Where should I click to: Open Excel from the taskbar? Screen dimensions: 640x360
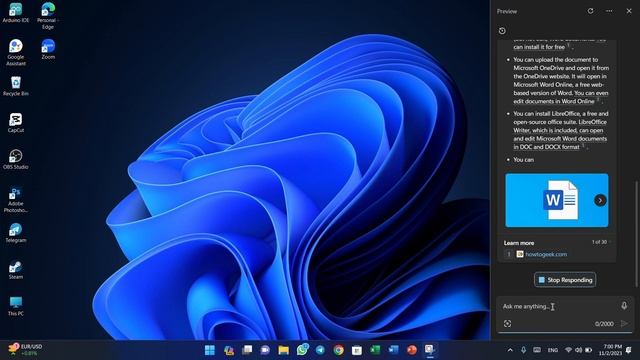[375, 350]
